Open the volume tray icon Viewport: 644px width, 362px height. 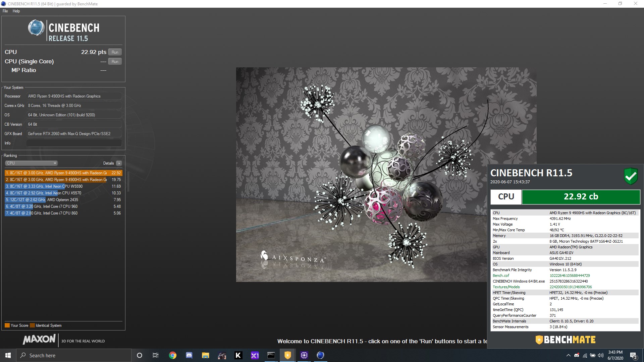coord(600,355)
